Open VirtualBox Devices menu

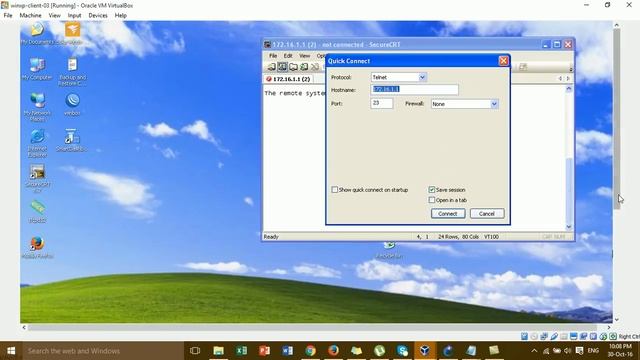coord(98,15)
